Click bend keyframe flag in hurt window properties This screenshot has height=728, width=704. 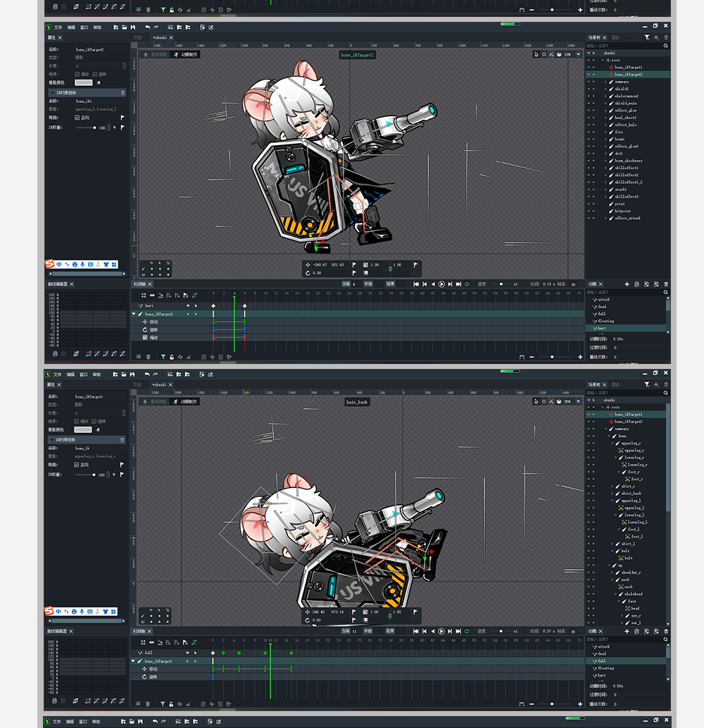pyautogui.click(x=122, y=118)
